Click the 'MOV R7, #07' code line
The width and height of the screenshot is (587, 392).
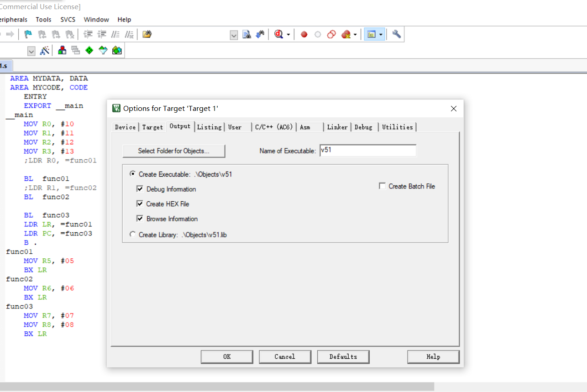(x=49, y=315)
